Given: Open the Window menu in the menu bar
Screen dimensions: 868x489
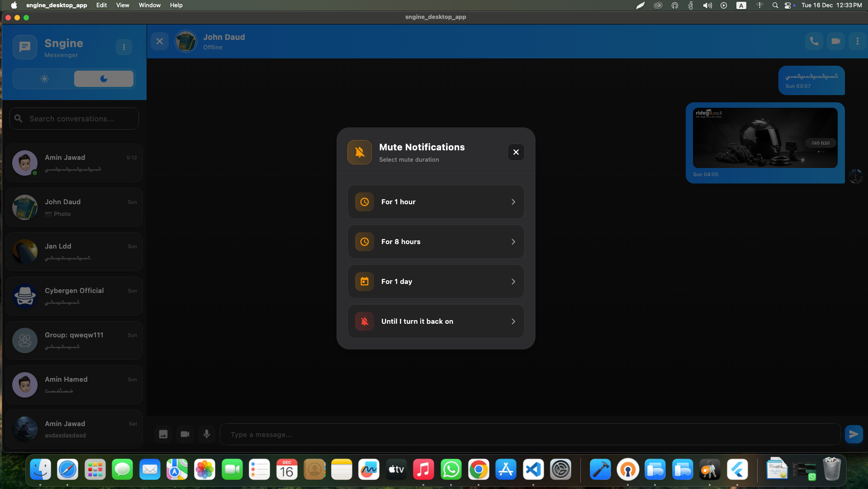Looking at the screenshot, I should pos(149,5).
